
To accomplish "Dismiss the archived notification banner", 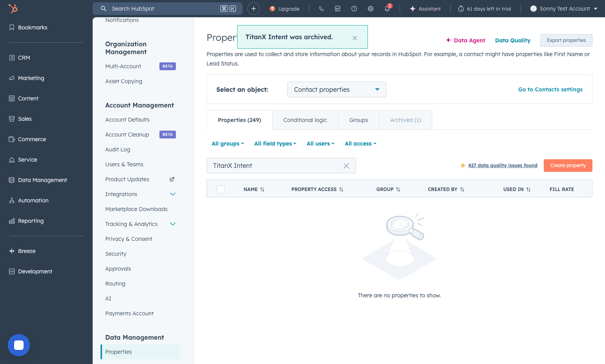I will click(355, 38).
